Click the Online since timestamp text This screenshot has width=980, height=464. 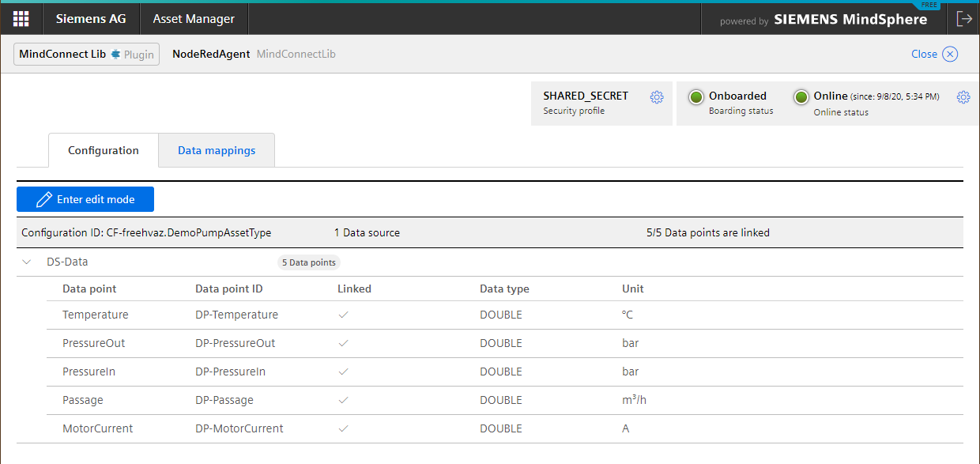pyautogui.click(x=895, y=96)
